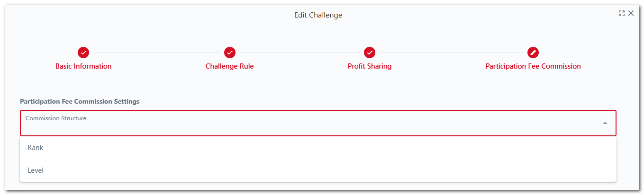This screenshot has width=644, height=195.
Task: Click the Commission Structure field label
Action: (56, 118)
